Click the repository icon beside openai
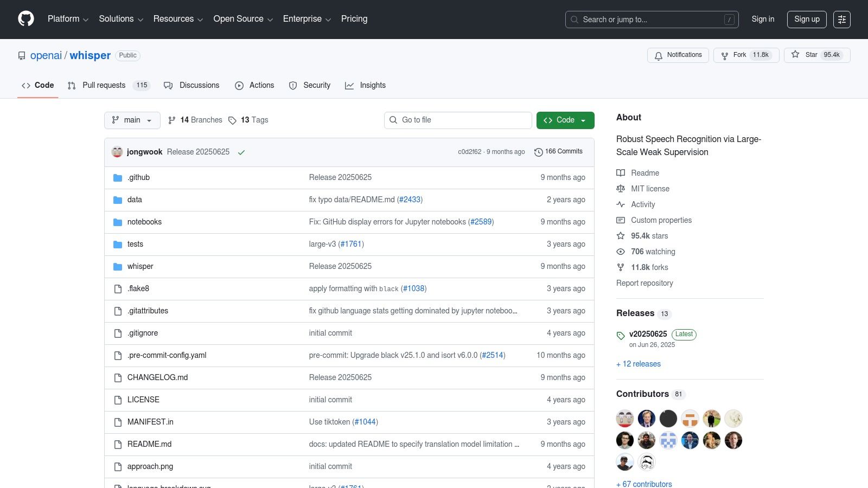868x488 pixels. [x=22, y=56]
